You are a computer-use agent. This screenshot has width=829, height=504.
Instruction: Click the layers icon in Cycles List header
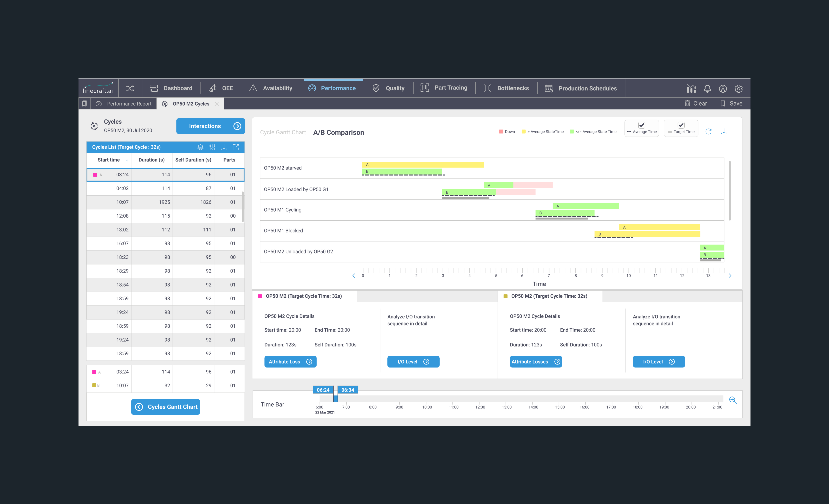tap(201, 147)
